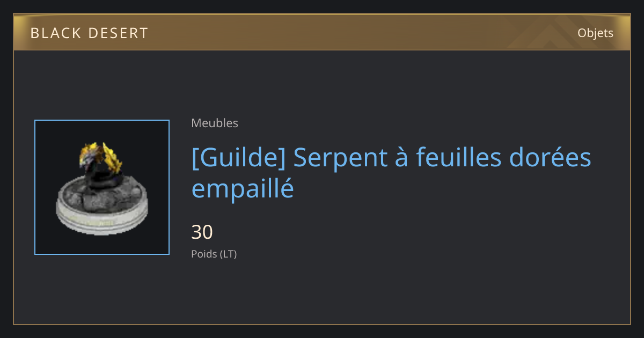
Task: Click the "[Guilde]" prefix in the title
Action: (x=238, y=158)
